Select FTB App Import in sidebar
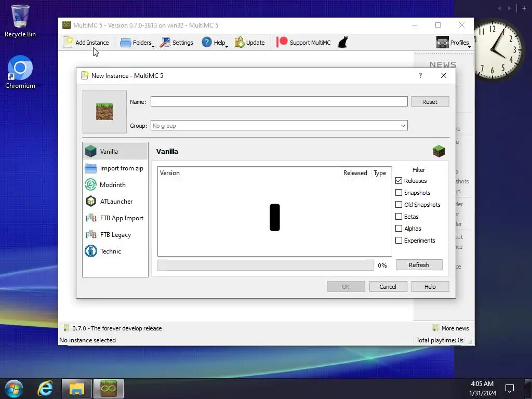Image resolution: width=532 pixels, height=399 pixels. (115, 218)
